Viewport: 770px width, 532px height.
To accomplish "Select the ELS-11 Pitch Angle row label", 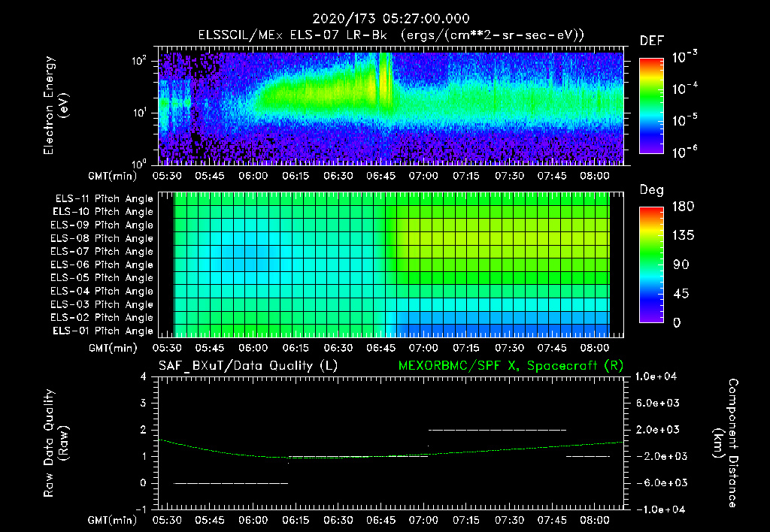I will tap(104, 199).
